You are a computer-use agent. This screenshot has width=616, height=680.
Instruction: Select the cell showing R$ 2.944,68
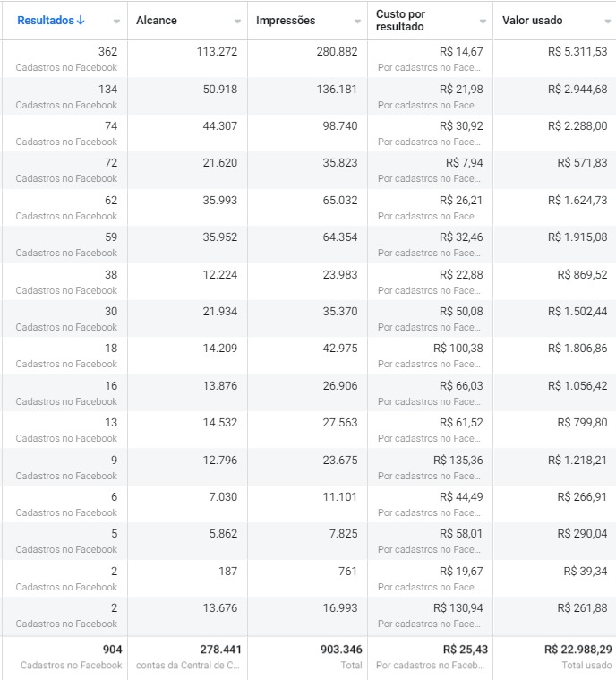coord(555,96)
